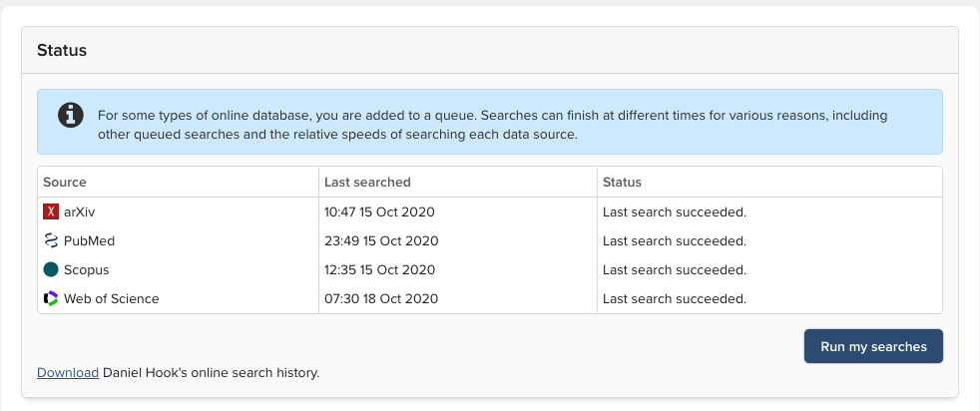Select the PubMed source name
Screen dimensions: 980x411
click(90, 241)
